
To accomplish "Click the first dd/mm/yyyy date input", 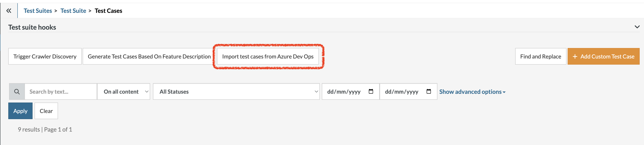I will point(344,92).
